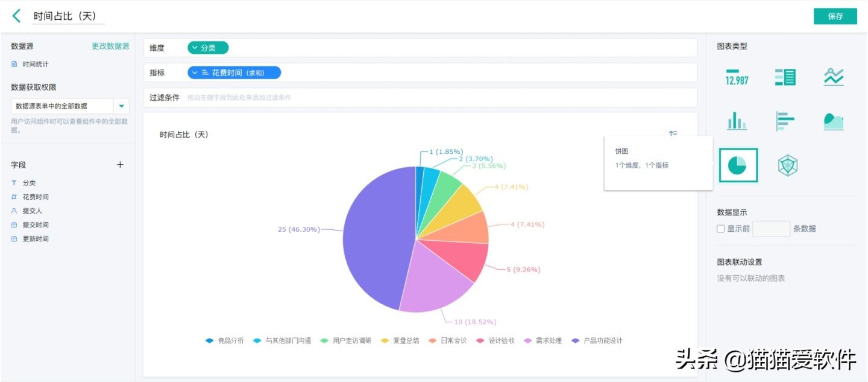Toggle 竞品分析 legend item visibility

[x=225, y=341]
